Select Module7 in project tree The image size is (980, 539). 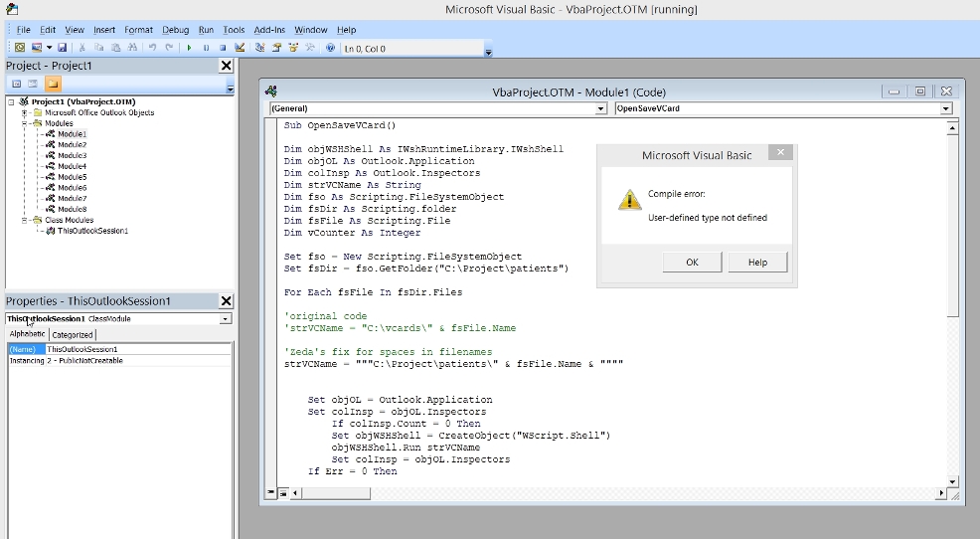click(x=72, y=198)
